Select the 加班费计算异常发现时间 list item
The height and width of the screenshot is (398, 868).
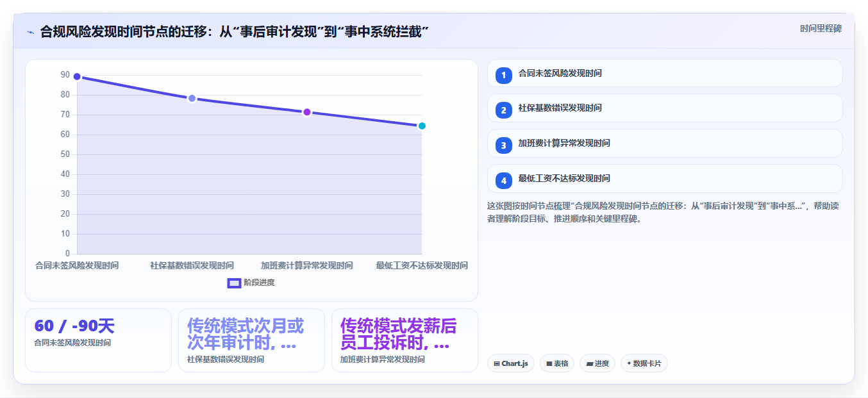(x=665, y=143)
